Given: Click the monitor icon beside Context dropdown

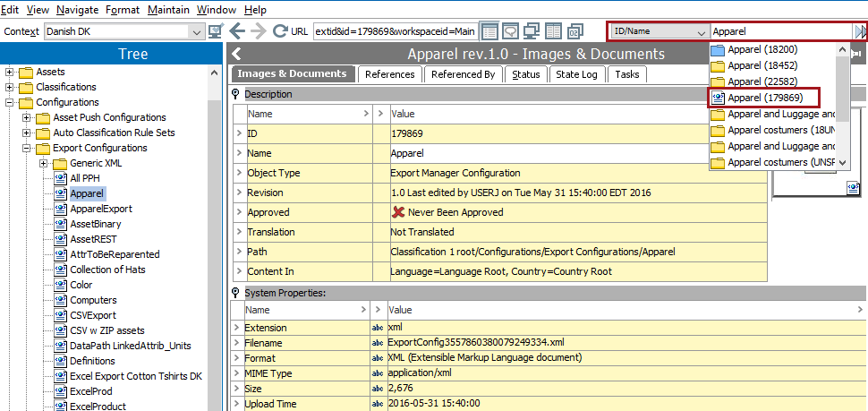Looking at the screenshot, I should tap(216, 31).
